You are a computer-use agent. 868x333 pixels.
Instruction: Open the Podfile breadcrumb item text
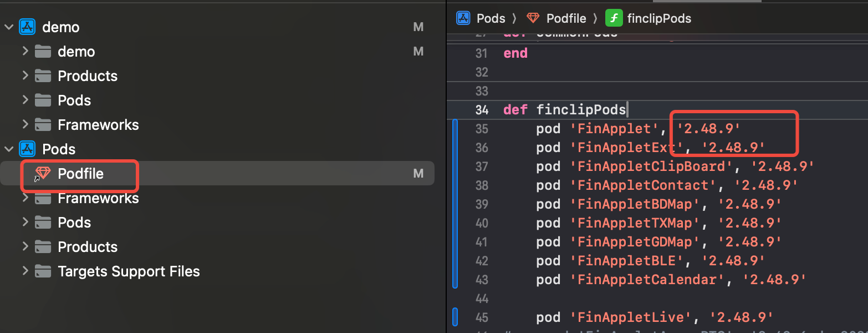pyautogui.click(x=566, y=18)
